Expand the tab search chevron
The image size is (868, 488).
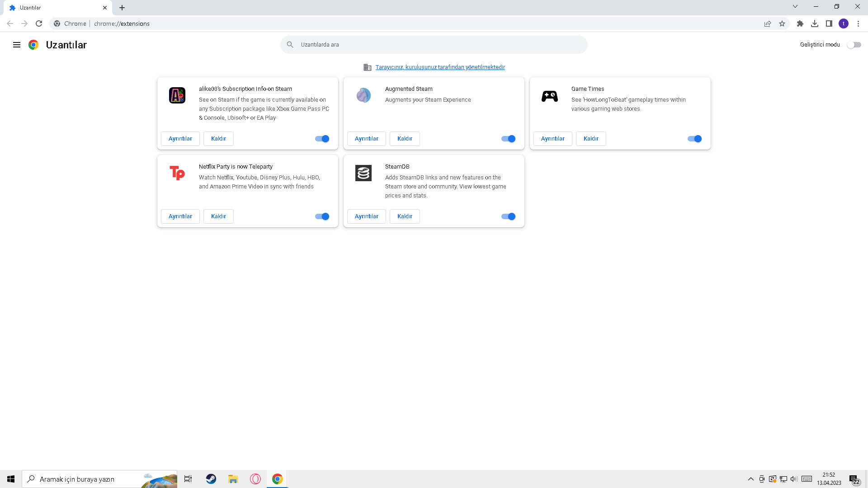click(x=795, y=7)
